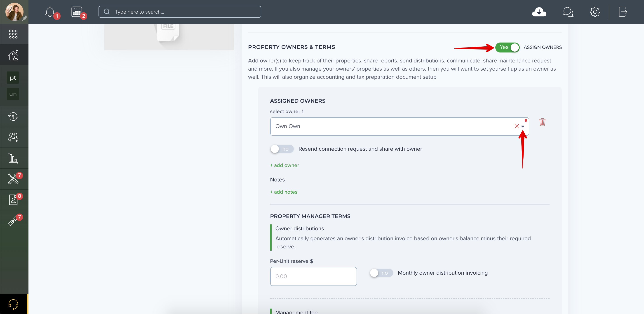Screen dimensions: 644x314
Task: Click the '+ add owner' link
Action: point(284,165)
